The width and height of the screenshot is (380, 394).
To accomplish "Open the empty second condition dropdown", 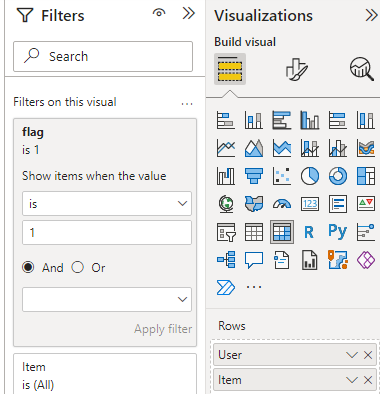I will point(107,299).
